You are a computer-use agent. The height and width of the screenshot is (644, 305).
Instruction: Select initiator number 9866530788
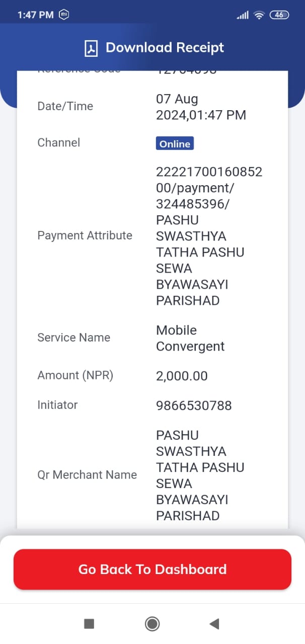[x=194, y=406]
